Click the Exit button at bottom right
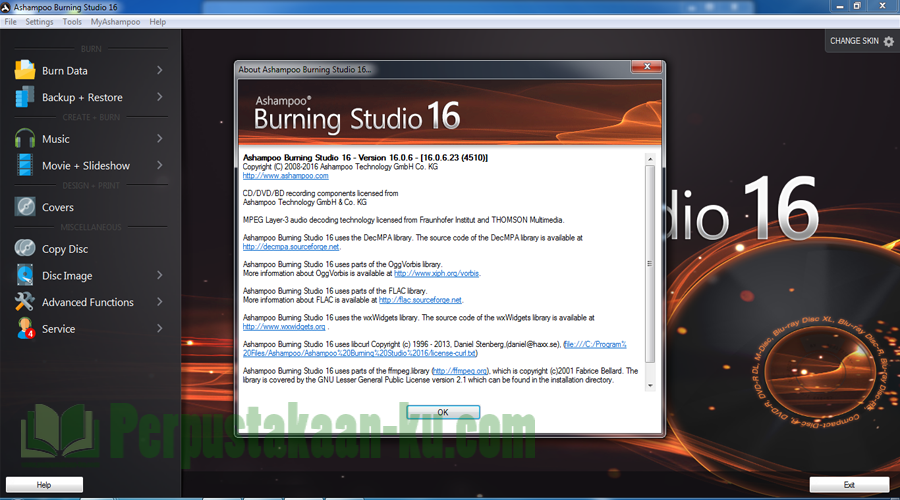 click(x=849, y=485)
